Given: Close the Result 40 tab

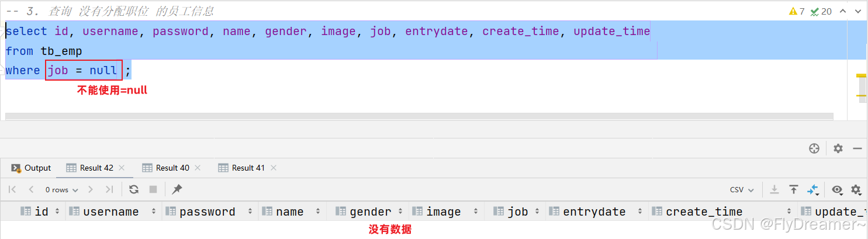Looking at the screenshot, I should click(x=198, y=168).
